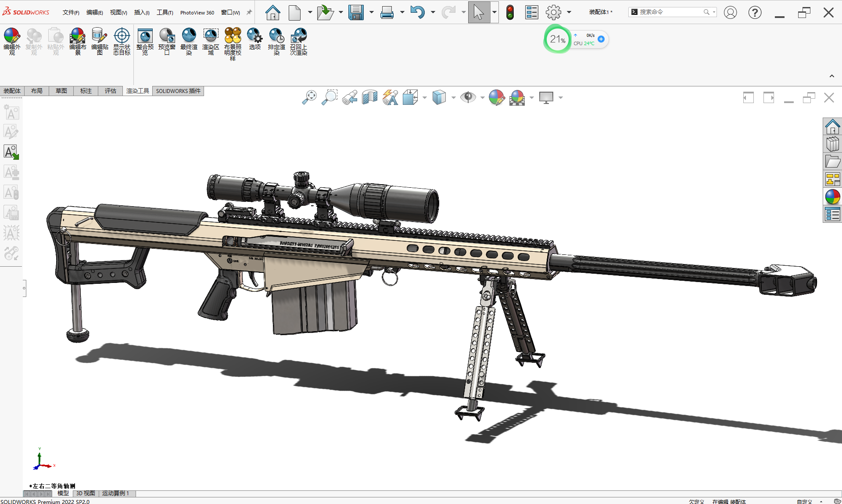
Task: Toggle the Select cursor tool
Action: click(479, 12)
